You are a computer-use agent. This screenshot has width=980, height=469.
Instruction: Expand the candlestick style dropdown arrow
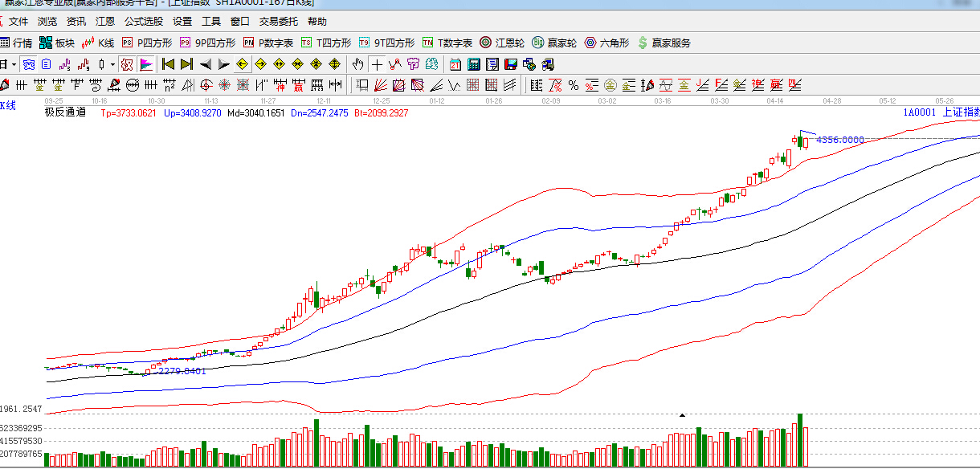[x=112, y=64]
